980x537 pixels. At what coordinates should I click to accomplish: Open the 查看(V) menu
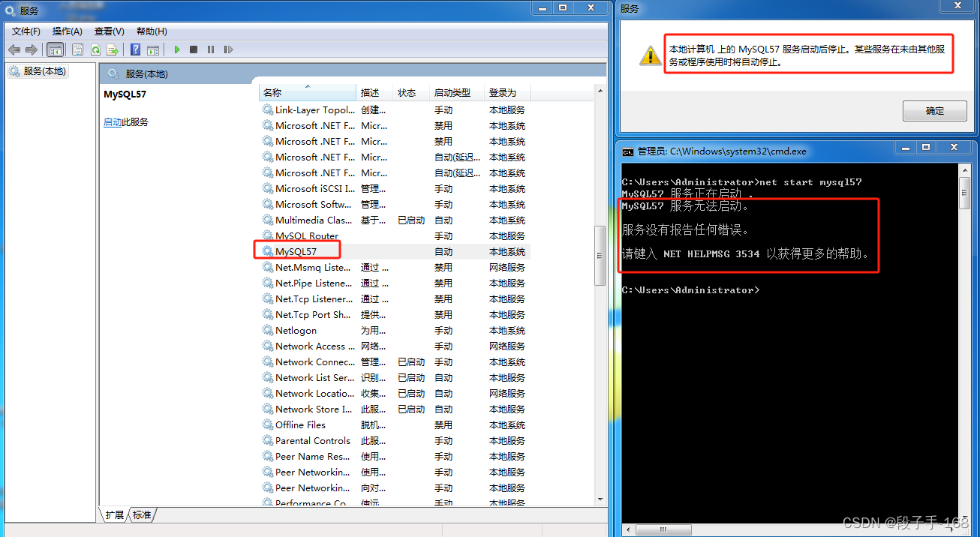(x=110, y=31)
